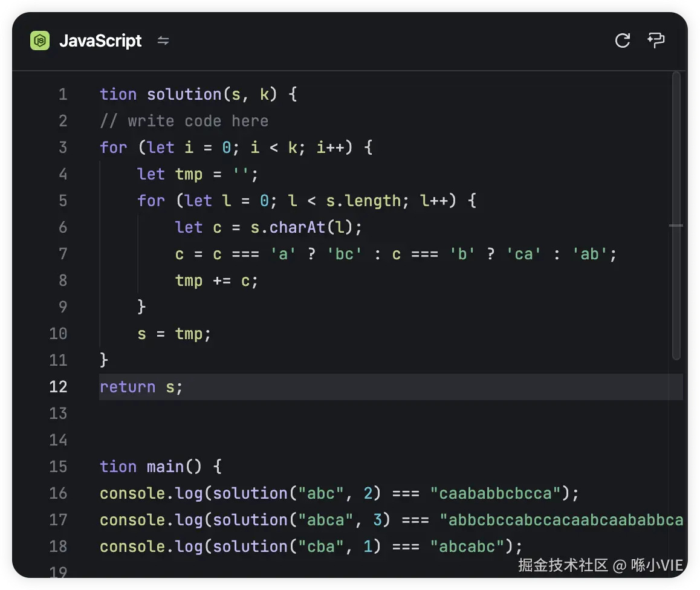Click on 's = tmp;' assignment line
Image resolution: width=700 pixels, height=590 pixels.
pyautogui.click(x=174, y=334)
